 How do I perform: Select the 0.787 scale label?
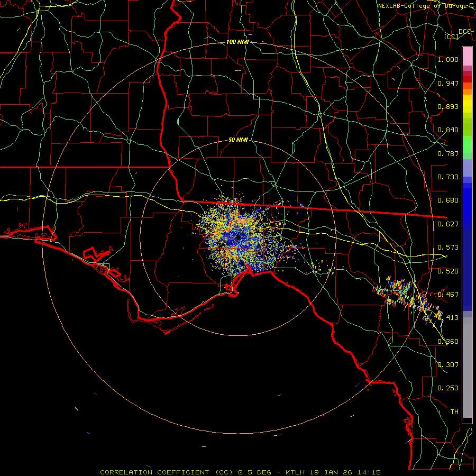448,153
